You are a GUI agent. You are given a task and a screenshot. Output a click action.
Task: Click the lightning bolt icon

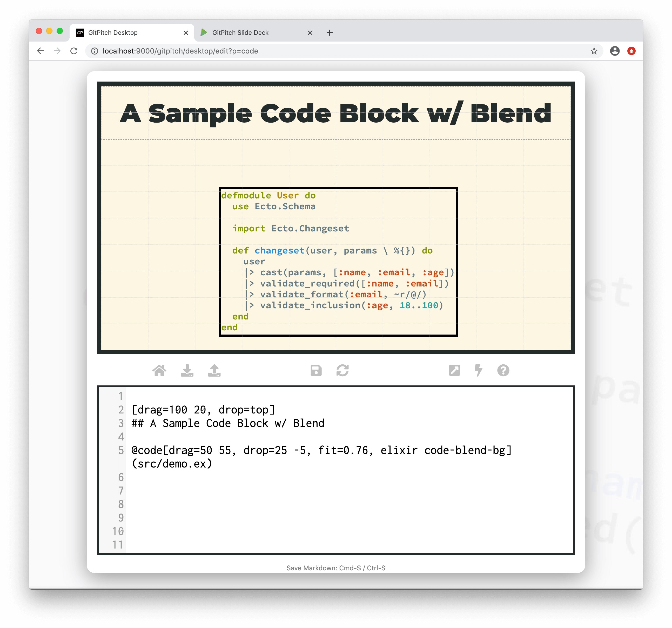[x=478, y=370]
